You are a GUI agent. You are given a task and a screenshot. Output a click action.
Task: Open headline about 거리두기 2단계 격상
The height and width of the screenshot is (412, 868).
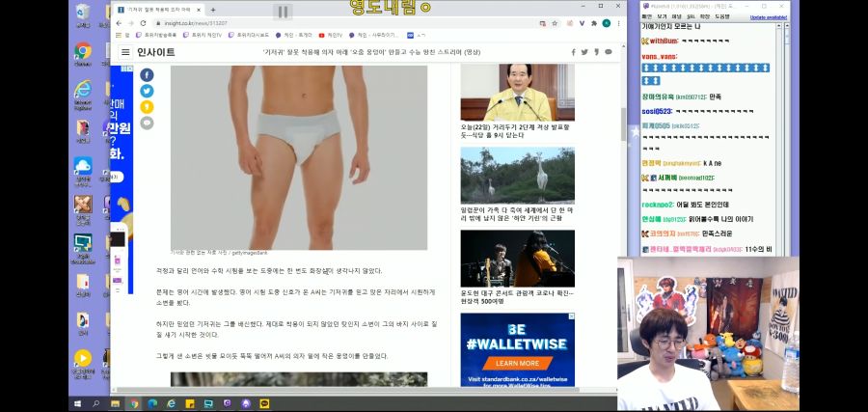point(515,130)
